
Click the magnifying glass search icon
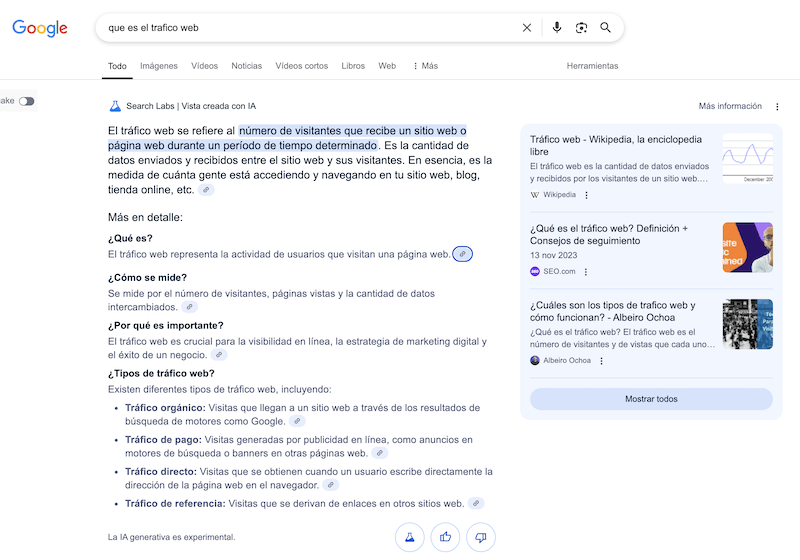click(x=605, y=28)
